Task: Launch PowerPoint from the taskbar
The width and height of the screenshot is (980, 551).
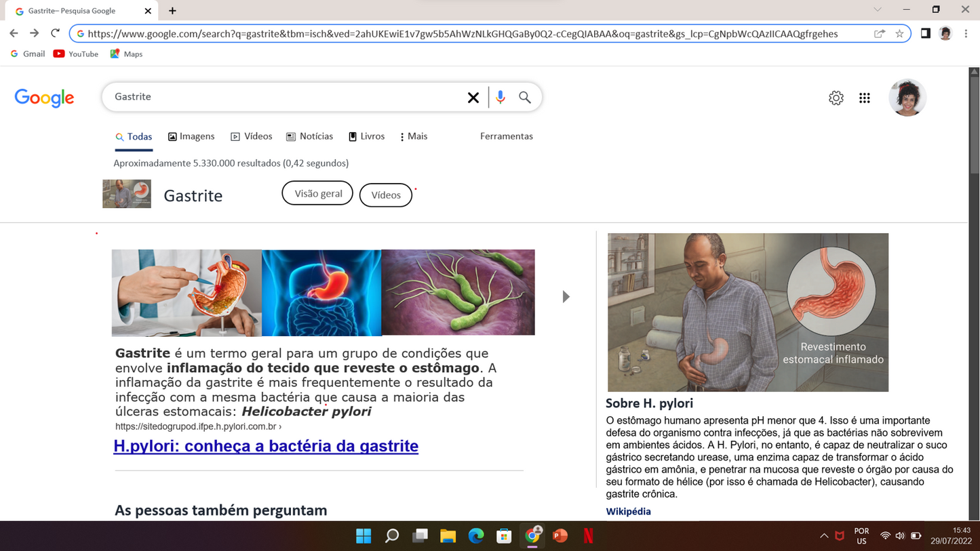Action: click(x=560, y=535)
